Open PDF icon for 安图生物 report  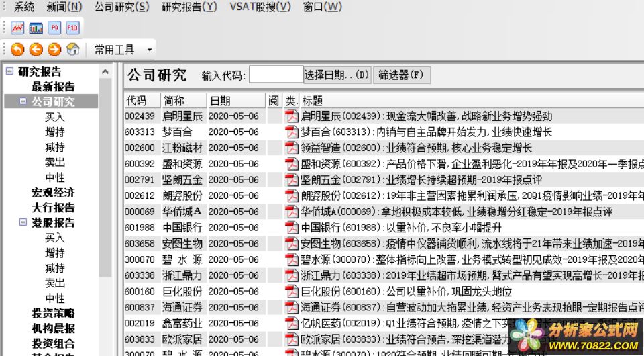coord(292,244)
